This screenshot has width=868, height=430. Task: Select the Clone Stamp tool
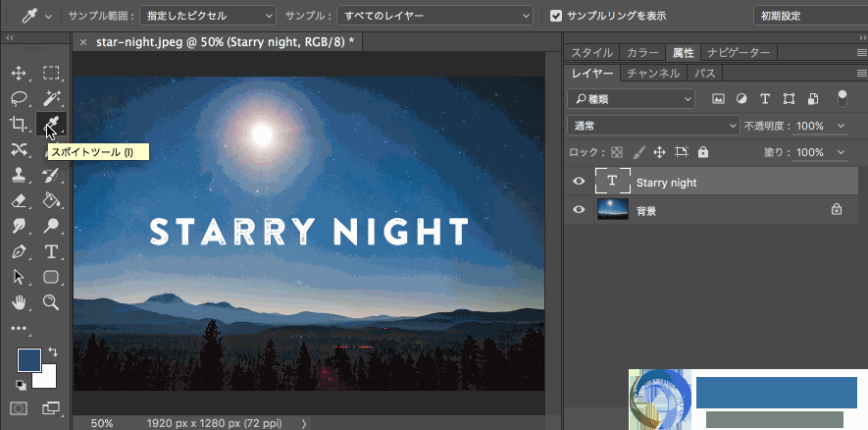[19, 175]
